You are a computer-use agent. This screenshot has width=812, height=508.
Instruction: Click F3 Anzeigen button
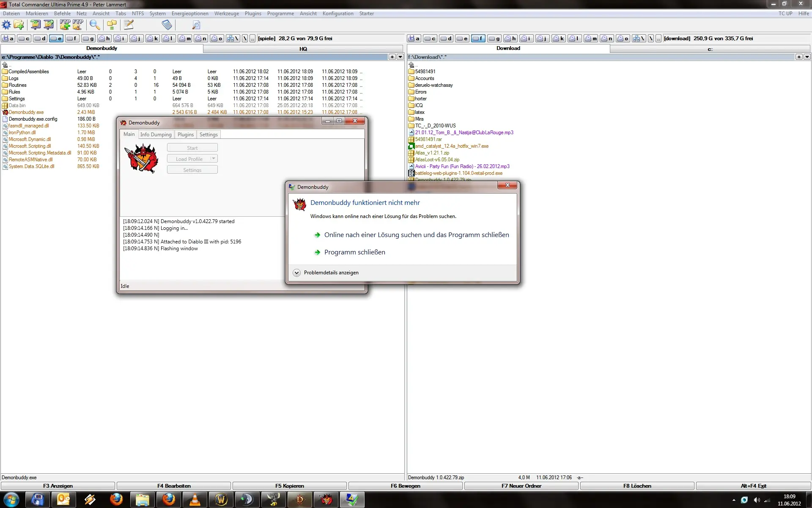coord(58,486)
